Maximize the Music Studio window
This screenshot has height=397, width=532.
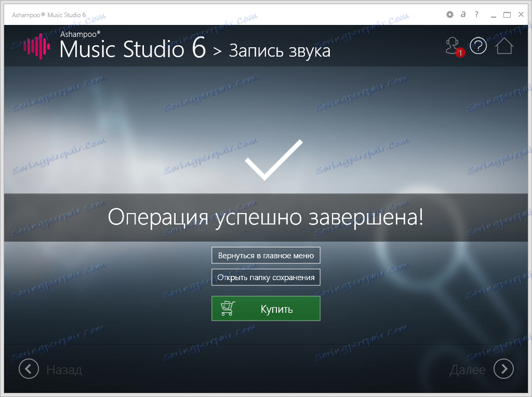(507, 15)
